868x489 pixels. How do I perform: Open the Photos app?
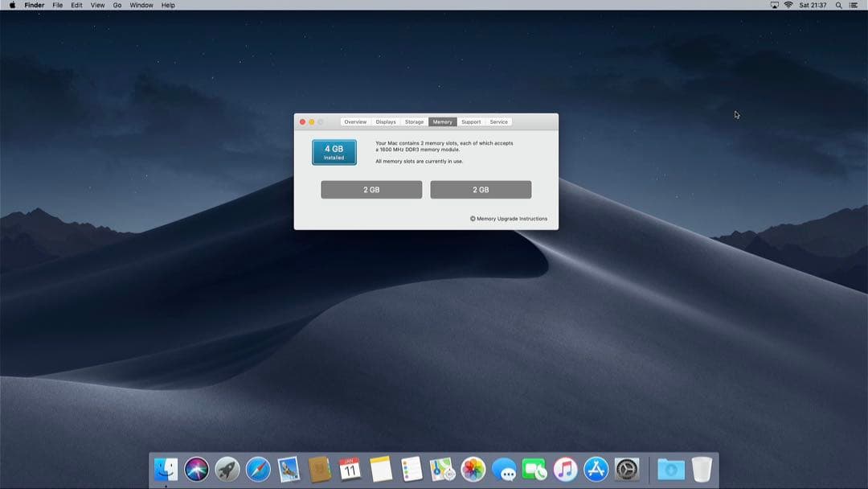coord(472,469)
